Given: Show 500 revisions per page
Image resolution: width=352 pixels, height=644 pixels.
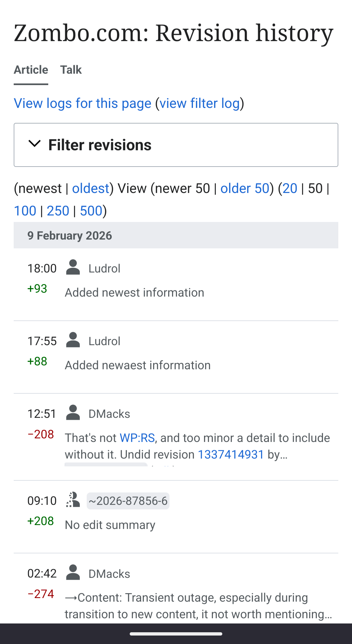Looking at the screenshot, I should tap(91, 211).
